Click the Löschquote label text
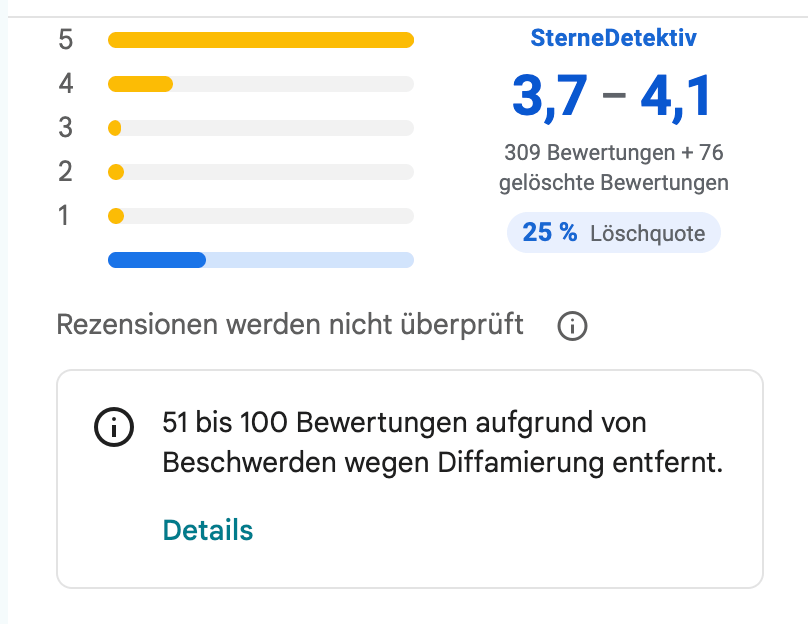This screenshot has height=624, width=808. (x=649, y=232)
